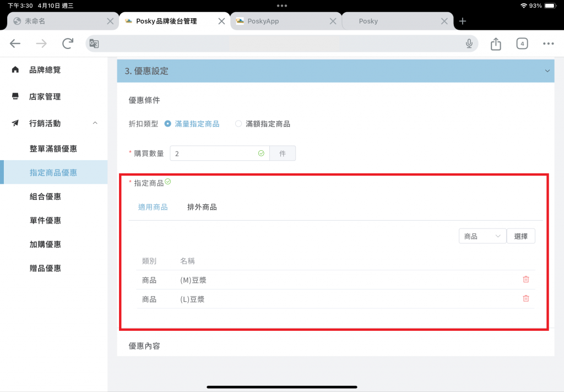The image size is (564, 392).
Task: Reload the page with refresh icon
Action: coord(68,43)
